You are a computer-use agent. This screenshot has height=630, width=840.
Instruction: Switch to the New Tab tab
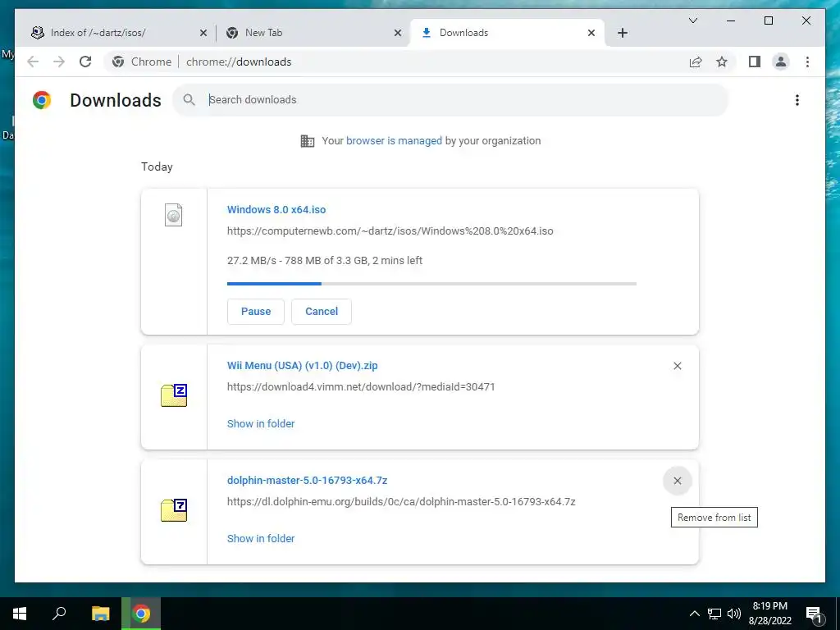pos(313,33)
